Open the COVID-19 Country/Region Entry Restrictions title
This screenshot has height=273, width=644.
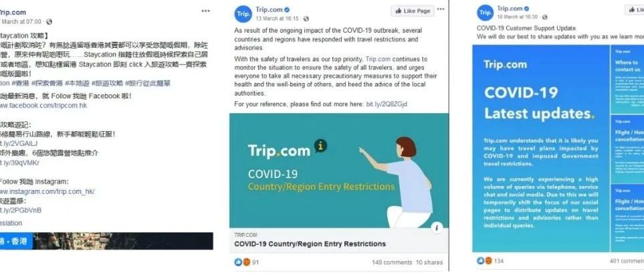[310, 244]
